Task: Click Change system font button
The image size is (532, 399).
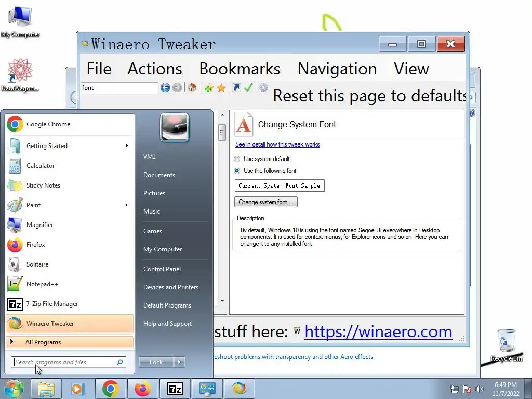Action: coord(265,202)
